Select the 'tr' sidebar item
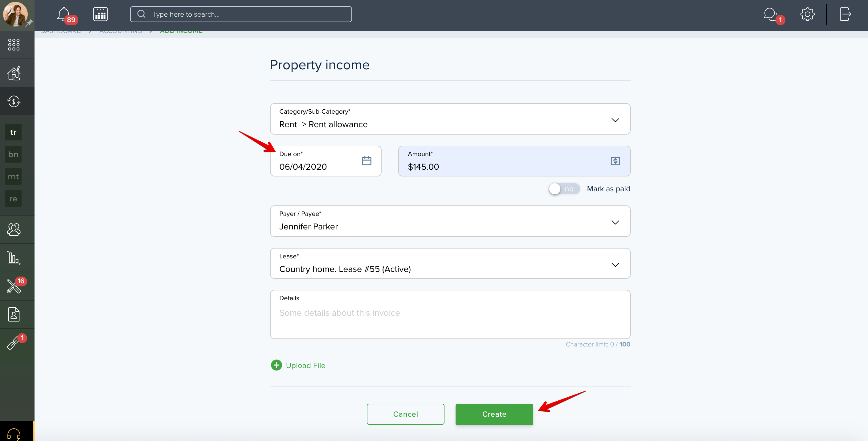This screenshot has width=868, height=441. (x=14, y=132)
